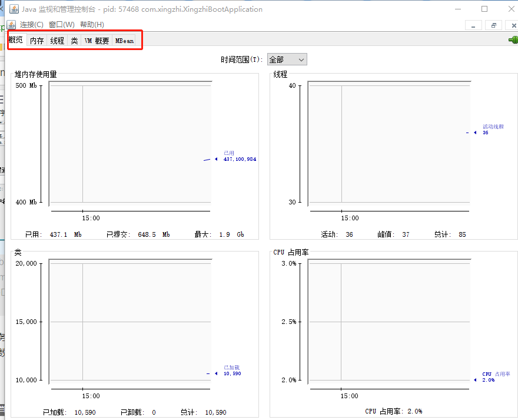Click the 堆内存使用量 panel title
Image resolution: width=518 pixels, height=420 pixels.
coord(36,74)
